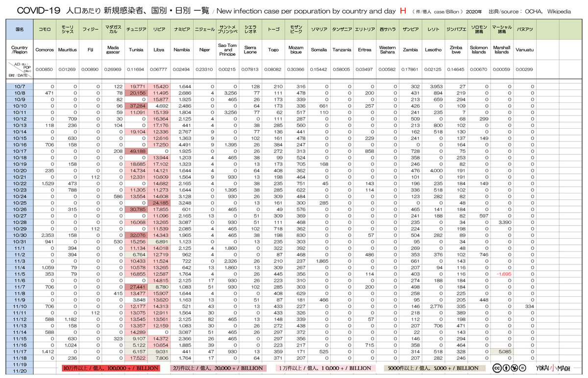The height and width of the screenshot is (378, 588).
Task: Click Lesotho value 2,776 on 11/10
Action: click(x=437, y=306)
